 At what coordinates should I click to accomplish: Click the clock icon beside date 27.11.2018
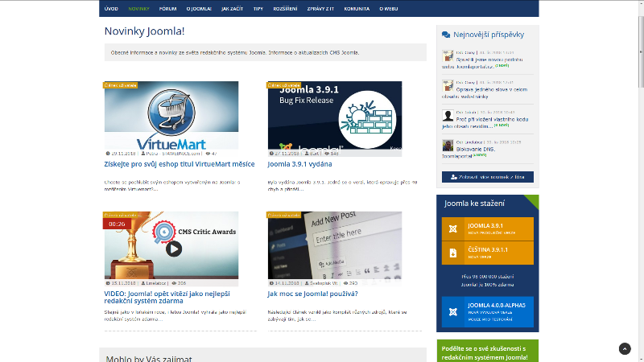coord(271,154)
